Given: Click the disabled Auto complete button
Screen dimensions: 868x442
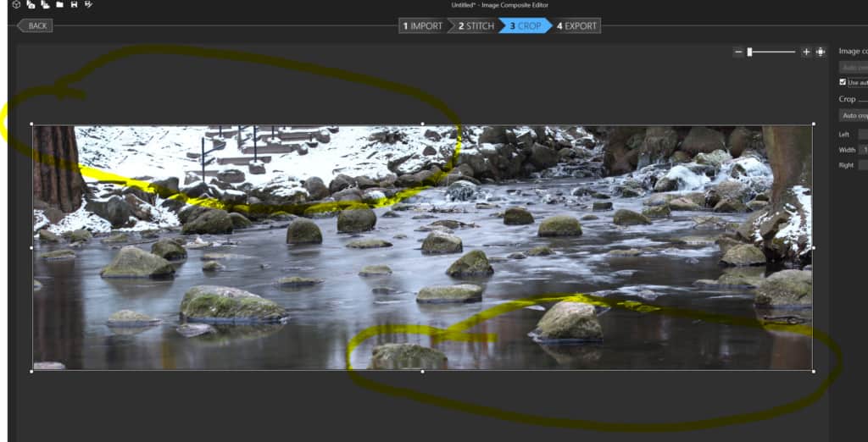Looking at the screenshot, I should tap(853, 68).
